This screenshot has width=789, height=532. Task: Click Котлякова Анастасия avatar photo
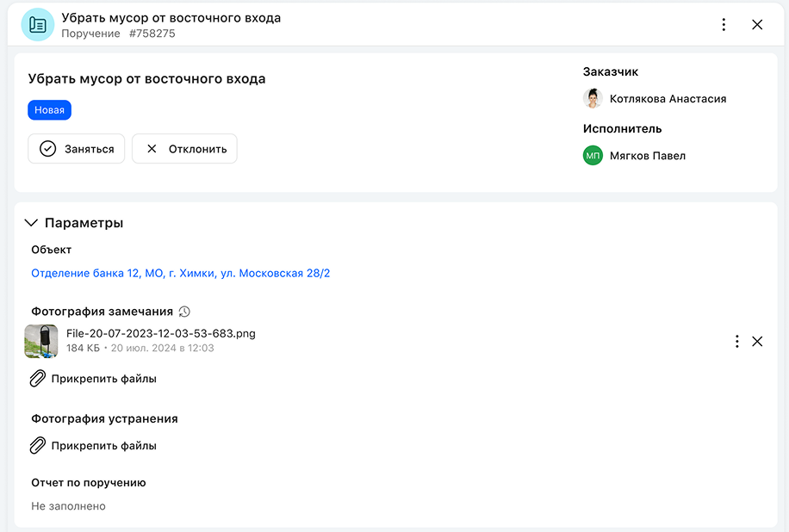click(593, 99)
